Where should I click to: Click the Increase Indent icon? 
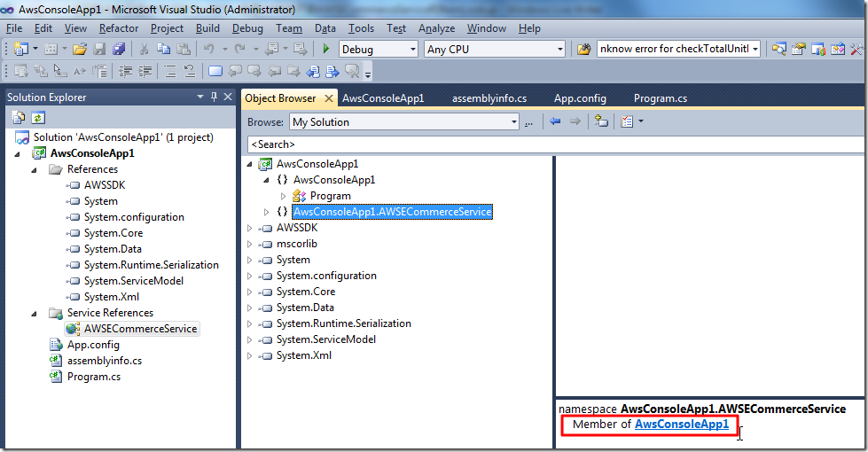pos(145,72)
